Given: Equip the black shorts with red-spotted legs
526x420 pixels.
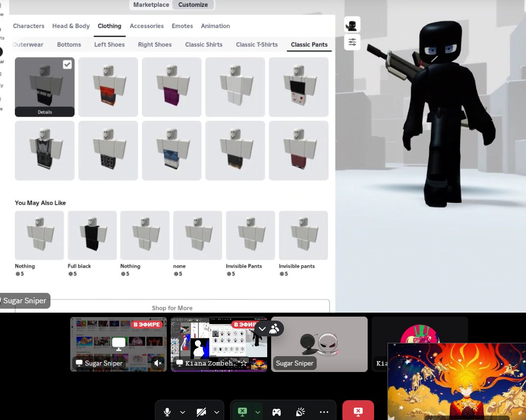Looking at the screenshot, I should pyautogui.click(x=298, y=87).
